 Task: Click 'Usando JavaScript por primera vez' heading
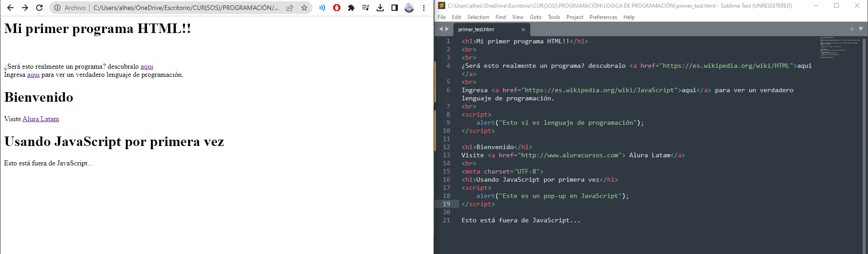(114, 141)
